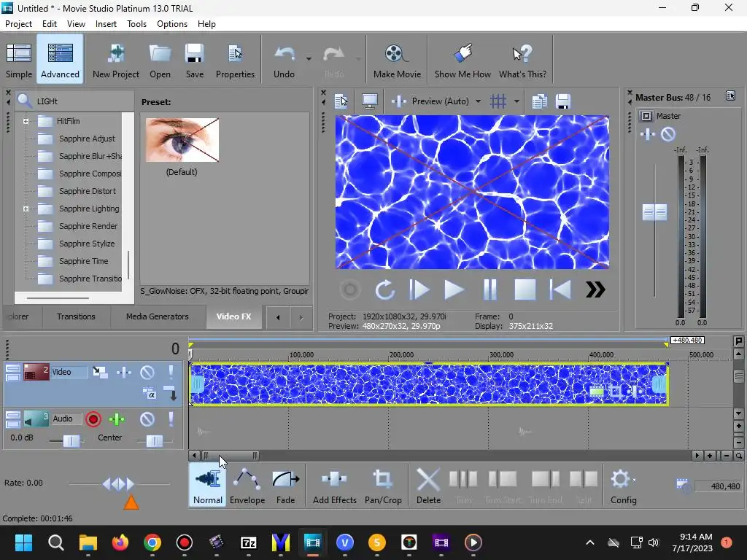Click the Master volume fader
Viewport: 747px width, 560px height.
654,212
